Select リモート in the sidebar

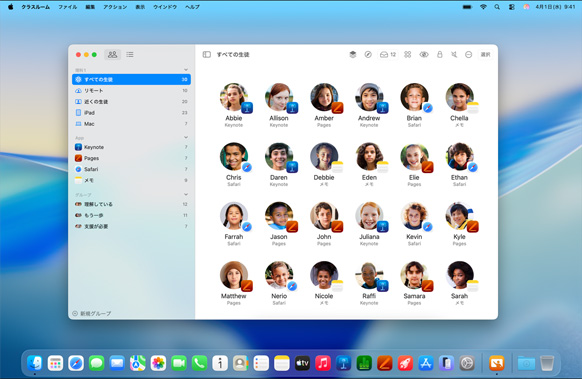tap(131, 91)
